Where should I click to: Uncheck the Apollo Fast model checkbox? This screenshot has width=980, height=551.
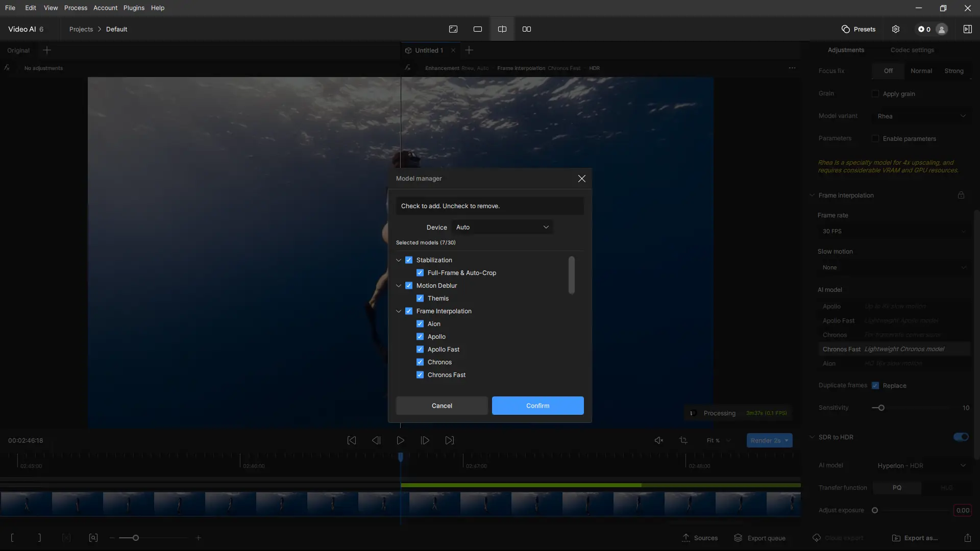coord(420,349)
